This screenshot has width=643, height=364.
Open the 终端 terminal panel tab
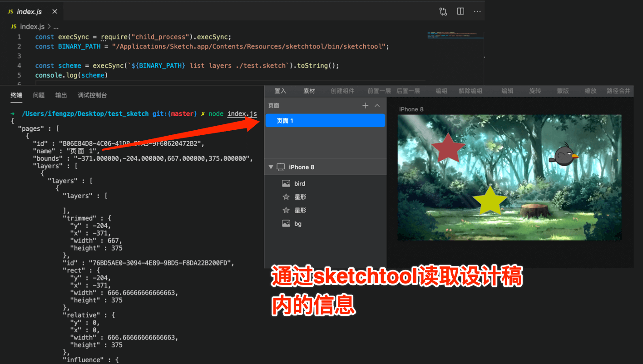(16, 95)
